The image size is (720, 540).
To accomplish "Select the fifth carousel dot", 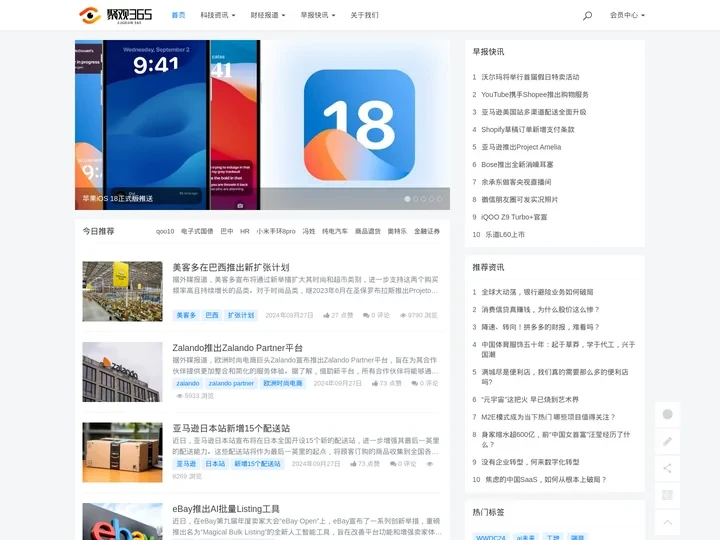I will 439,199.
